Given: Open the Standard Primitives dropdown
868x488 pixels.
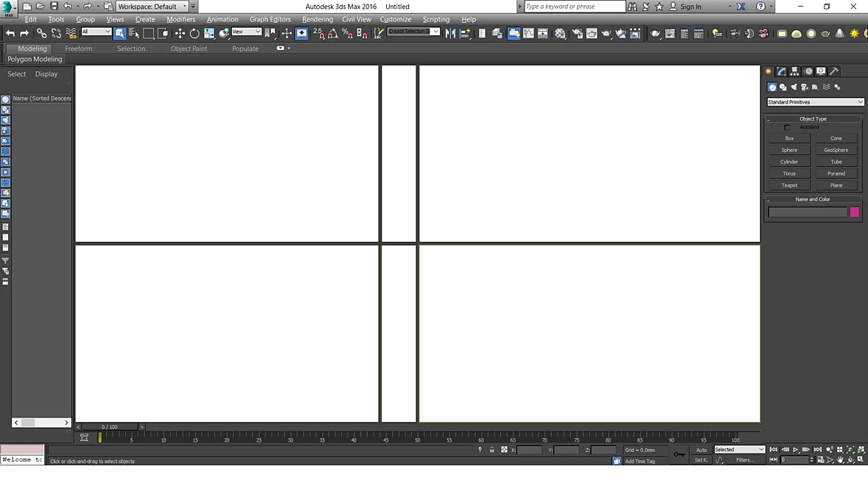Looking at the screenshot, I should [x=815, y=102].
